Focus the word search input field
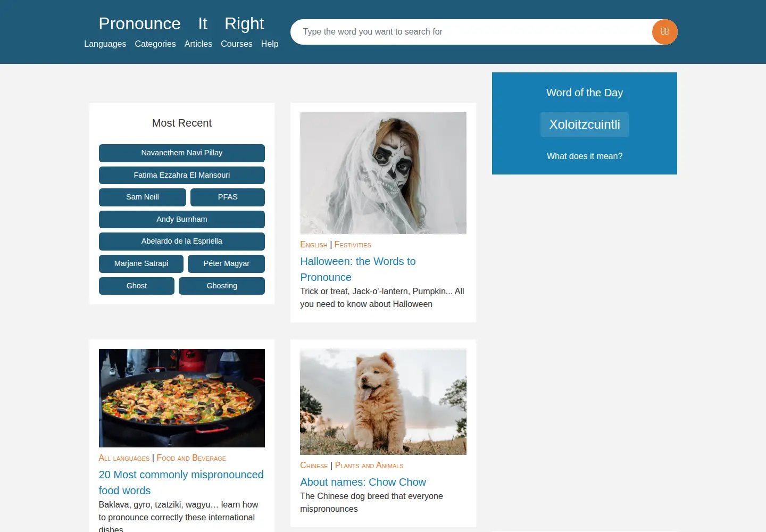This screenshot has height=532, width=766. pos(471,32)
